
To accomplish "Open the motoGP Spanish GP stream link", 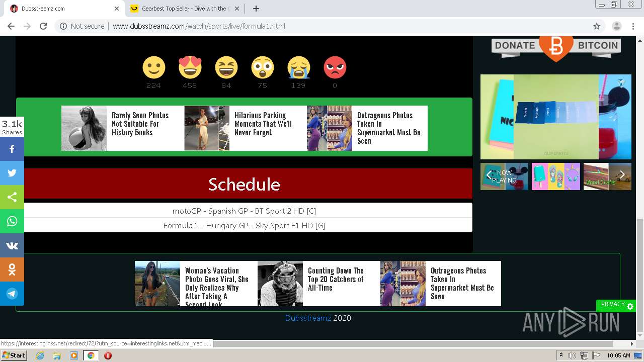I will (x=244, y=211).
